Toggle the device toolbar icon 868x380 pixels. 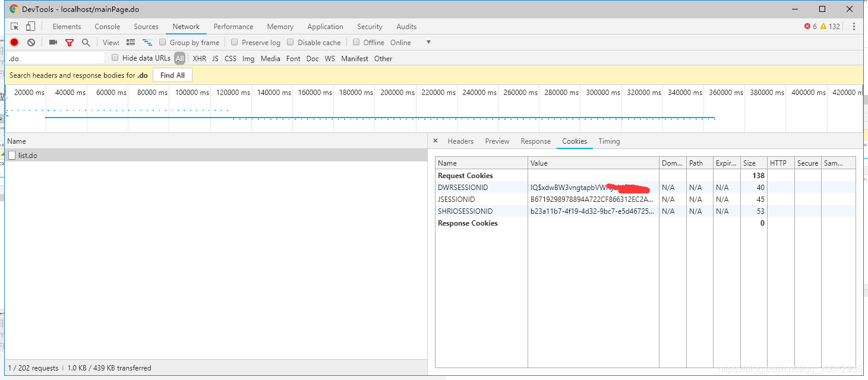click(x=30, y=27)
